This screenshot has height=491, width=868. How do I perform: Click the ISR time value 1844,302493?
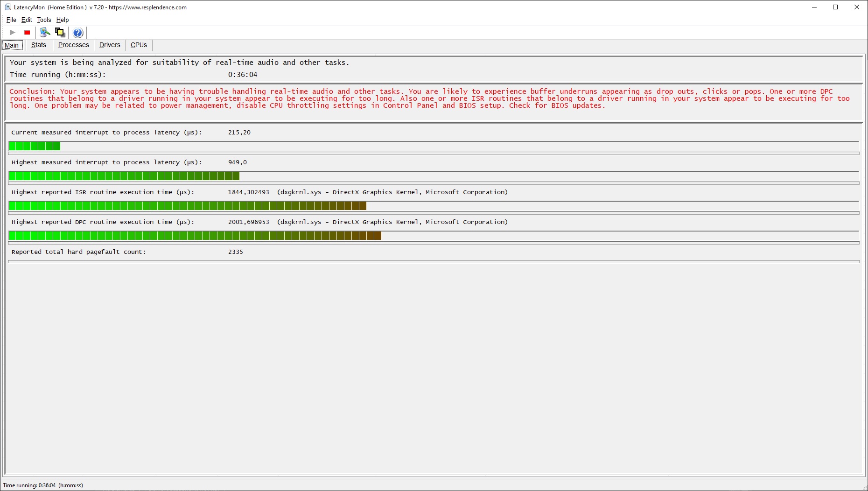click(x=249, y=192)
